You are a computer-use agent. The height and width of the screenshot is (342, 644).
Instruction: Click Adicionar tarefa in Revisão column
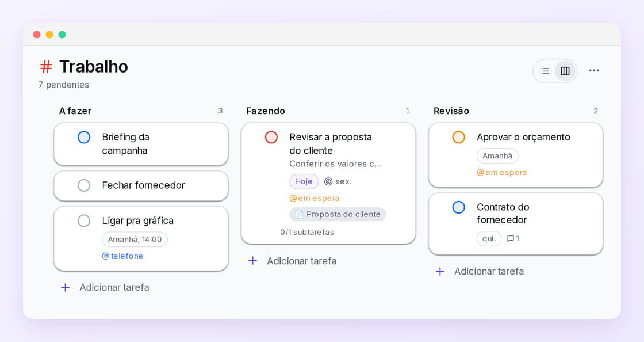(x=489, y=271)
